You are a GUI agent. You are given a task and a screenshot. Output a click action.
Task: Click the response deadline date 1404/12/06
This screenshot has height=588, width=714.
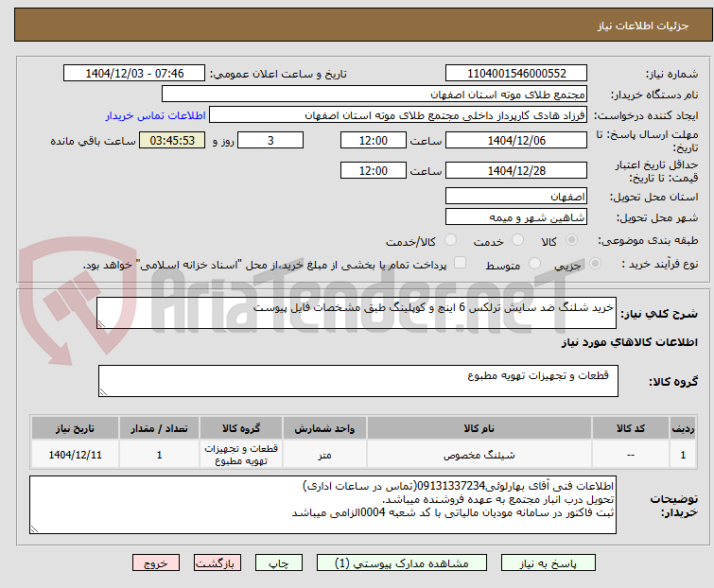tap(516, 140)
